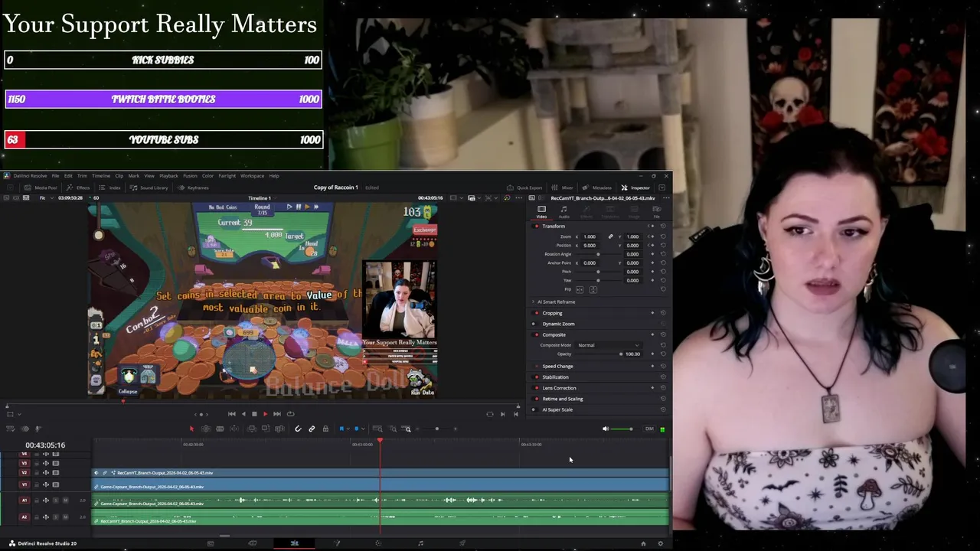Click the stop button under viewer
Viewport: 980px width, 551px height.
coord(254,414)
